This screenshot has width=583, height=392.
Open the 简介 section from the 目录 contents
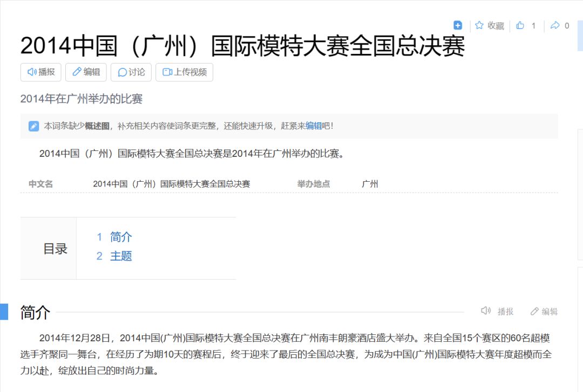[121, 237]
